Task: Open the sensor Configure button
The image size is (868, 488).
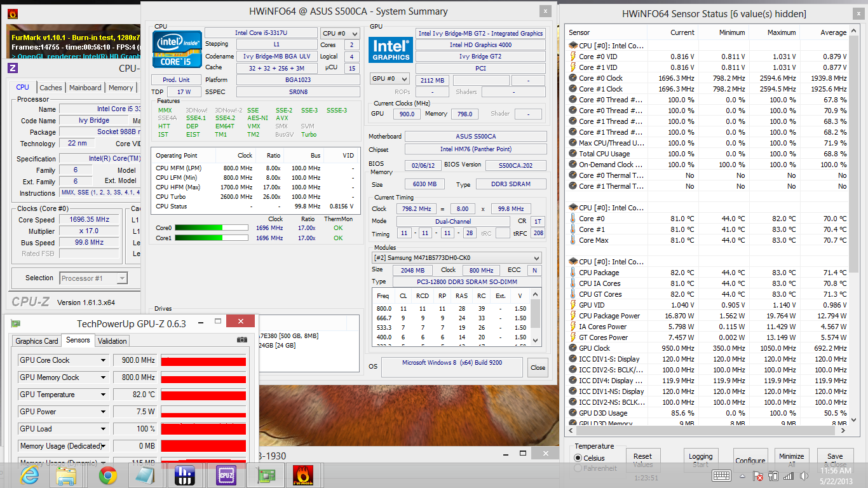Action: coord(750,460)
